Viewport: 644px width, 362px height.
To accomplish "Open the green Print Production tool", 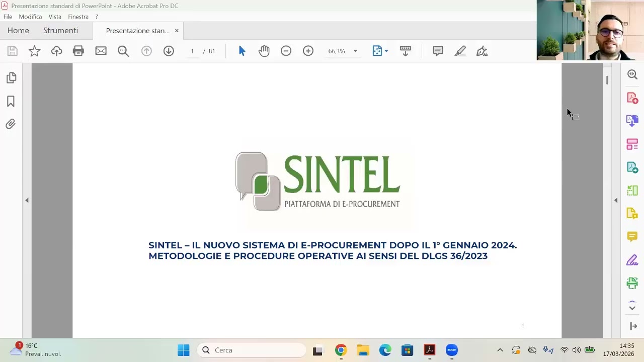I will [632, 283].
